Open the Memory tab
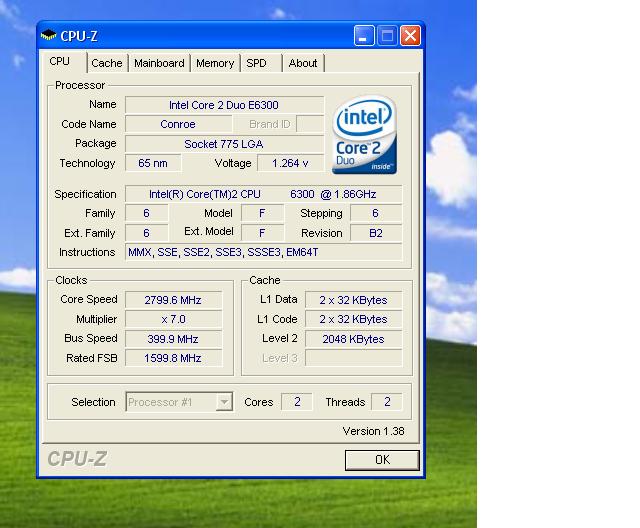The width and height of the screenshot is (640, 528). [215, 63]
